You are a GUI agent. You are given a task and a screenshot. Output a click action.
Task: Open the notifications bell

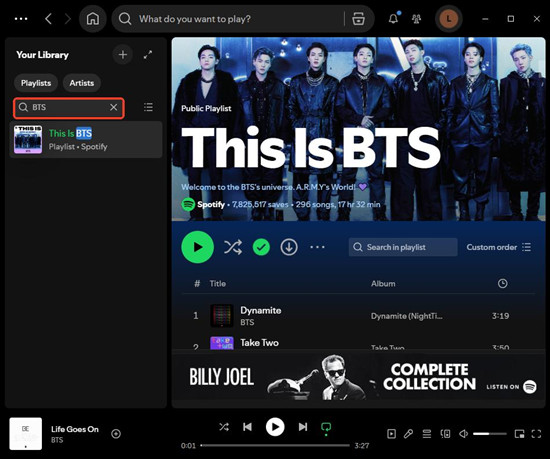(x=394, y=19)
